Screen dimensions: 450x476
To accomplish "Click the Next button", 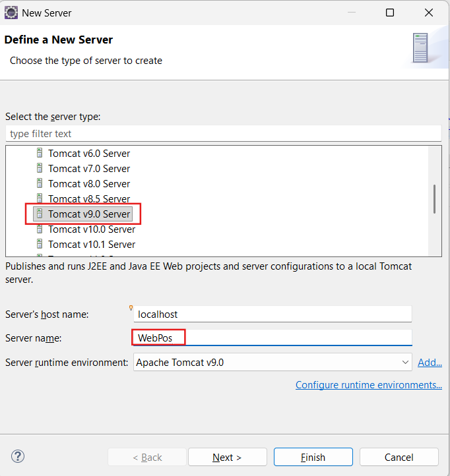I will point(227,457).
